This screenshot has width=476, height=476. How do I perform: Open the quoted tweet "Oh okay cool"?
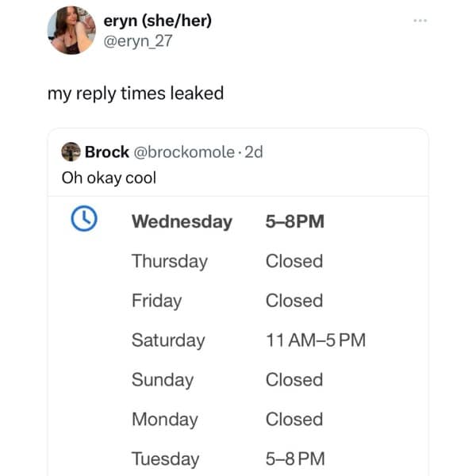109,177
